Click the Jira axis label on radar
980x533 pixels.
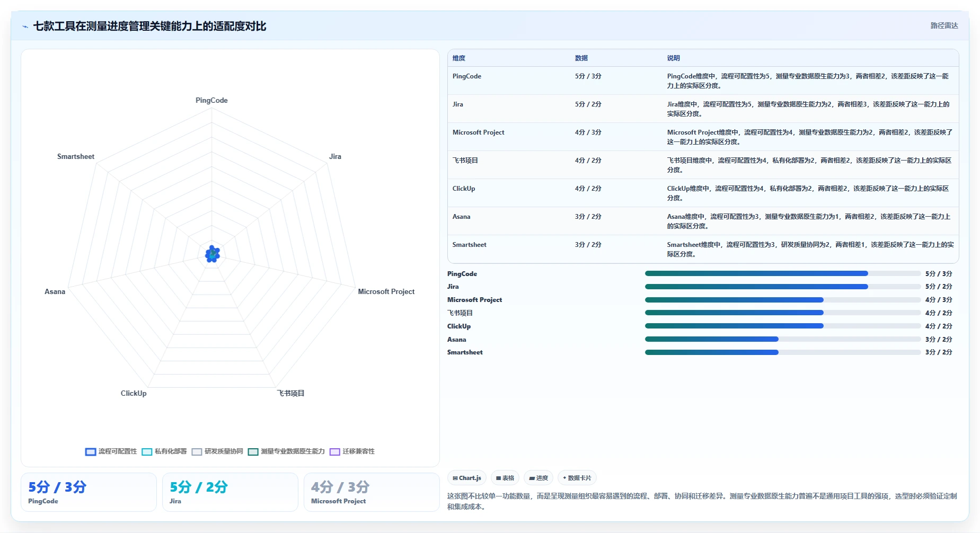(335, 156)
